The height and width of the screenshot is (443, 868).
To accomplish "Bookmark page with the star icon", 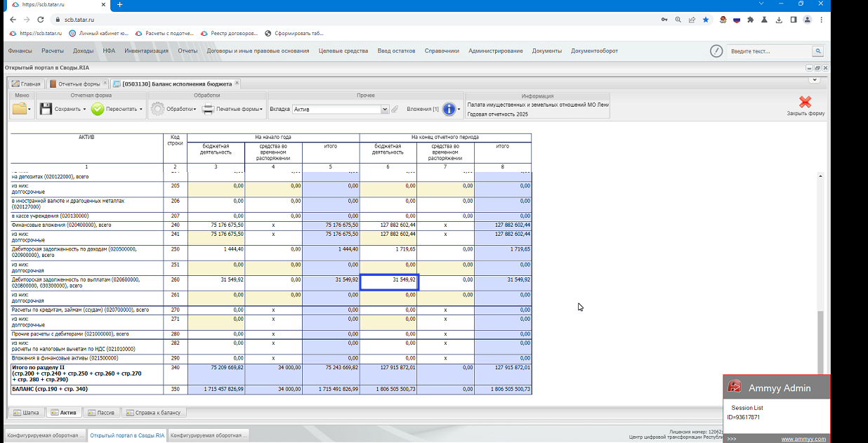I will (706, 20).
